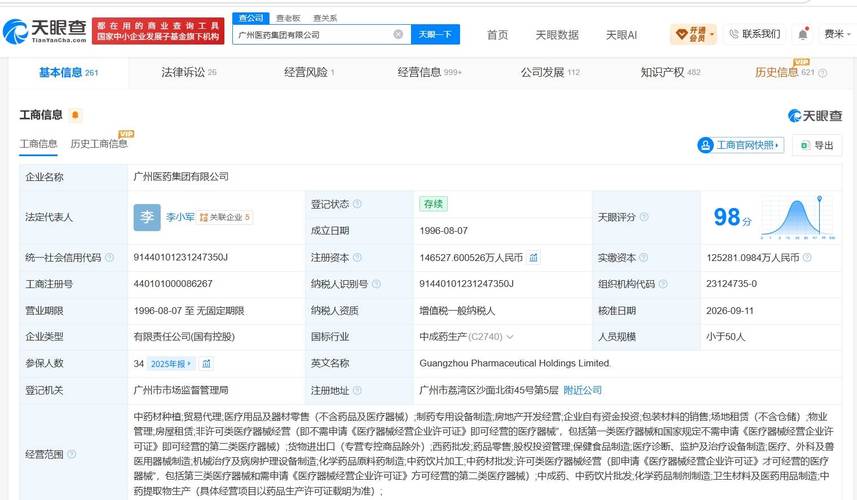The height and width of the screenshot is (500, 857).
Task: Click the chart icon next to registered capital
Action: (x=533, y=257)
